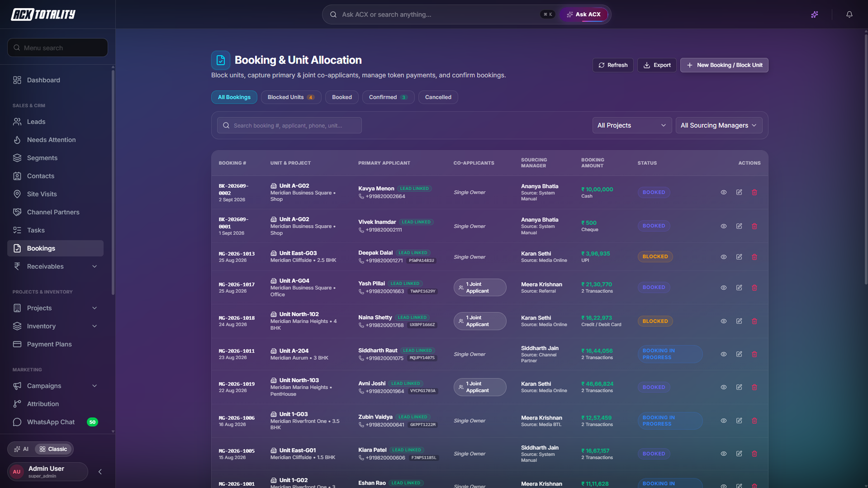Delete booking MG-2026-1018
Viewport: 868px width, 488px height.
coord(754,321)
